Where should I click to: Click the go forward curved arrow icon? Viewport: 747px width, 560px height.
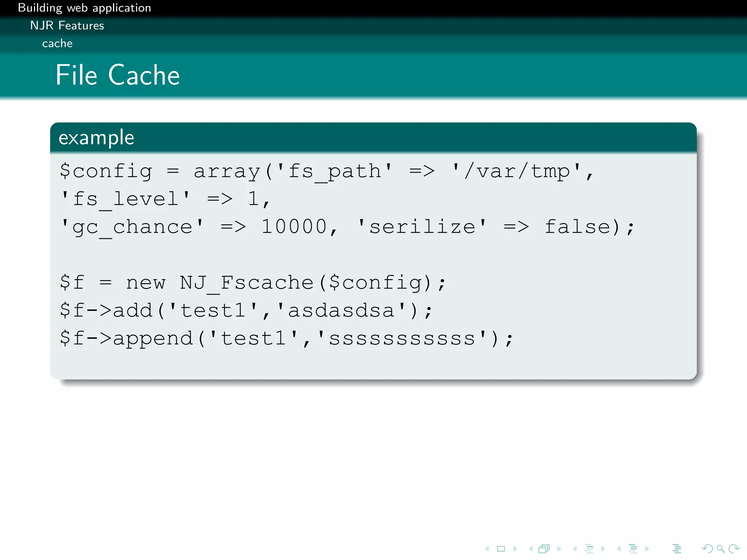[x=734, y=549]
